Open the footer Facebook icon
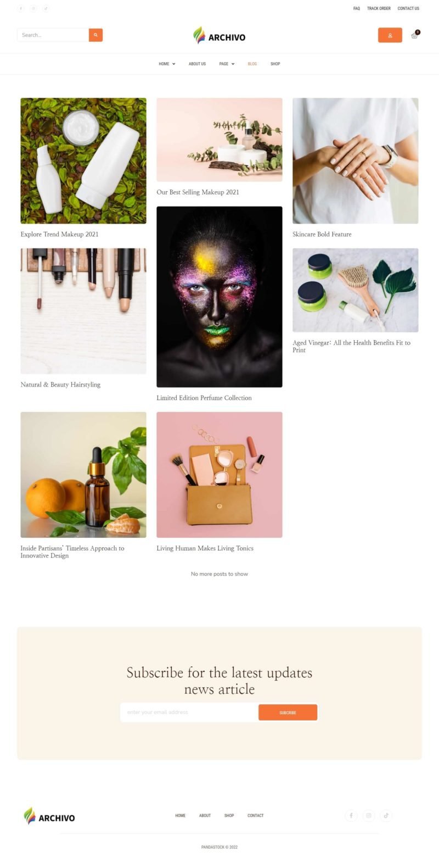 [x=351, y=815]
